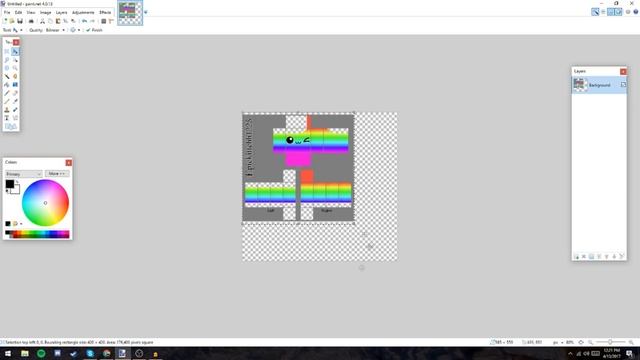The width and height of the screenshot is (640, 360).
Task: Toggle the pixel grid toolbar icon
Action: click(104, 21)
